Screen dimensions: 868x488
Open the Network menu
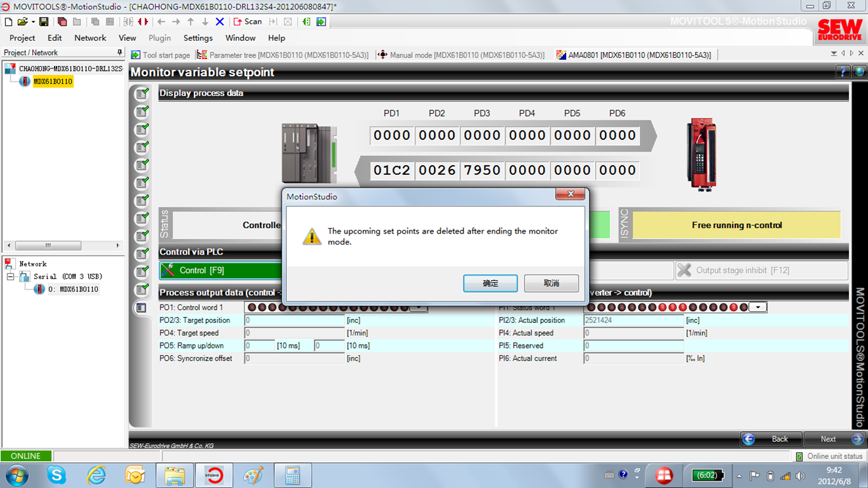[90, 38]
